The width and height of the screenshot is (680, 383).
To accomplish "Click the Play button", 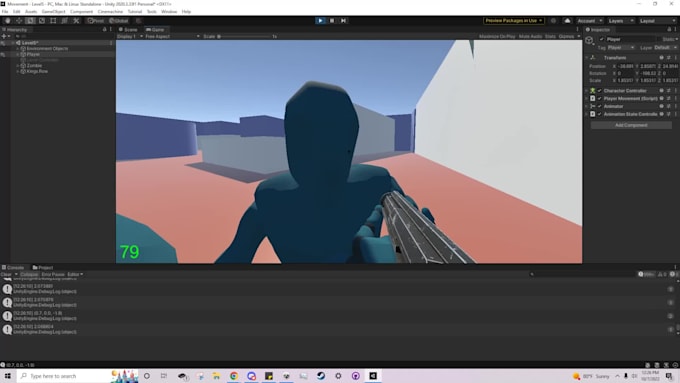I will 320,20.
